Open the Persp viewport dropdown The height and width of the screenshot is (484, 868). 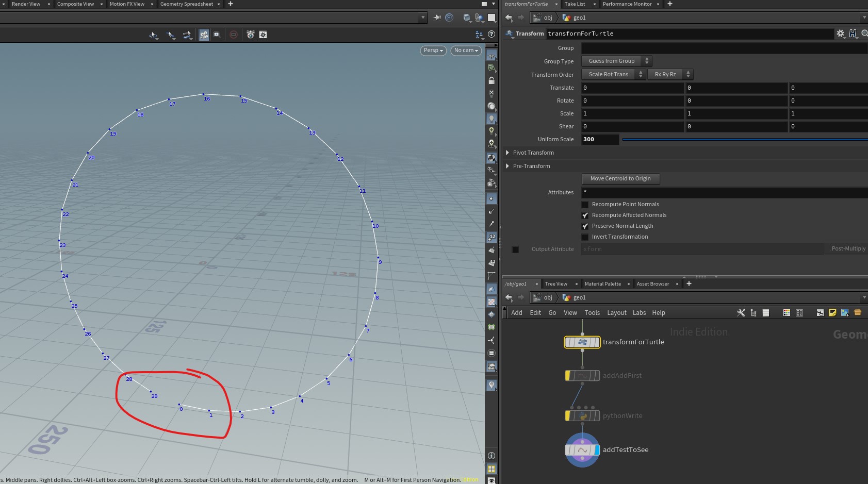point(433,51)
